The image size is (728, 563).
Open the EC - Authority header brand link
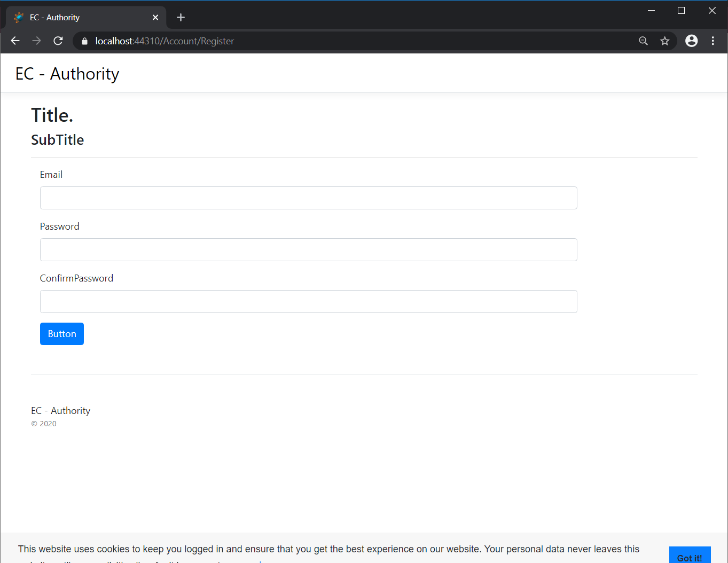point(67,73)
